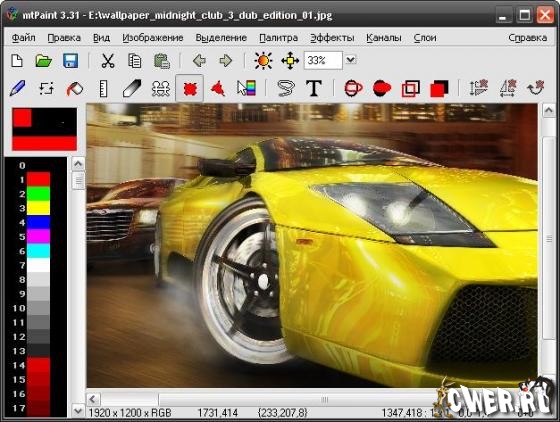
Task: Click the Fill Selection red square icon
Action: click(439, 89)
